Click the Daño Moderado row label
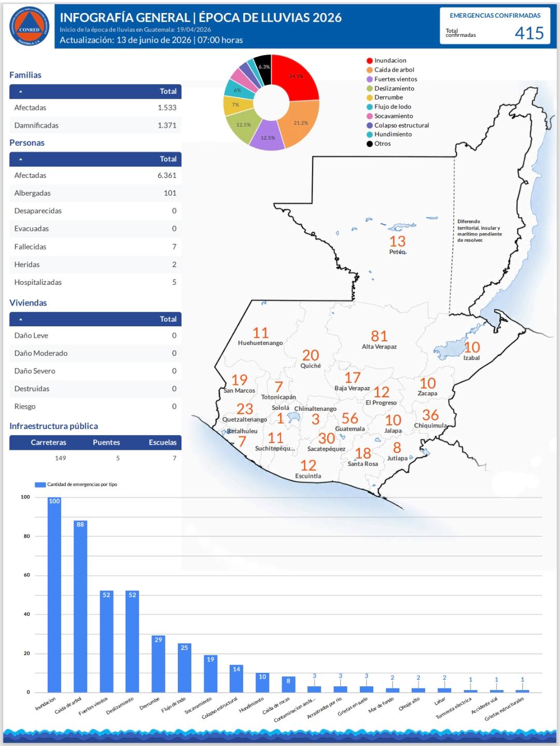Screen dimensions: 560x746 tap(40, 353)
